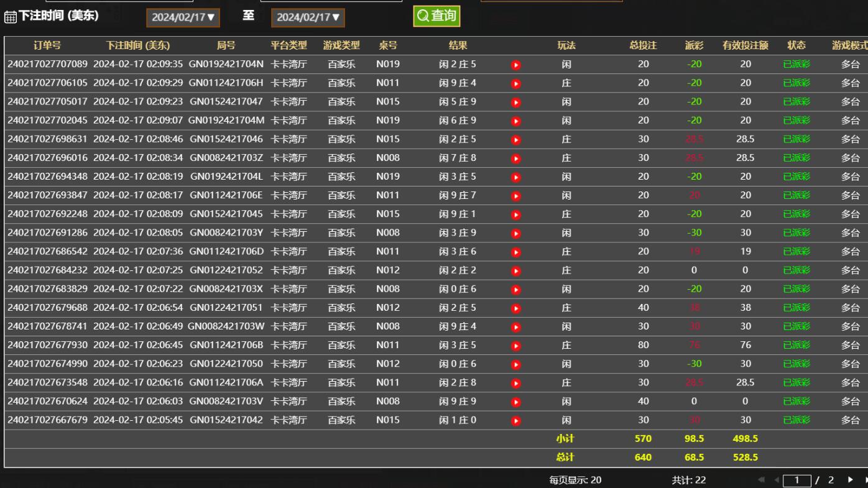The height and width of the screenshot is (488, 868).
Task: Play video replay for order 240217027707089
Action: point(515,65)
